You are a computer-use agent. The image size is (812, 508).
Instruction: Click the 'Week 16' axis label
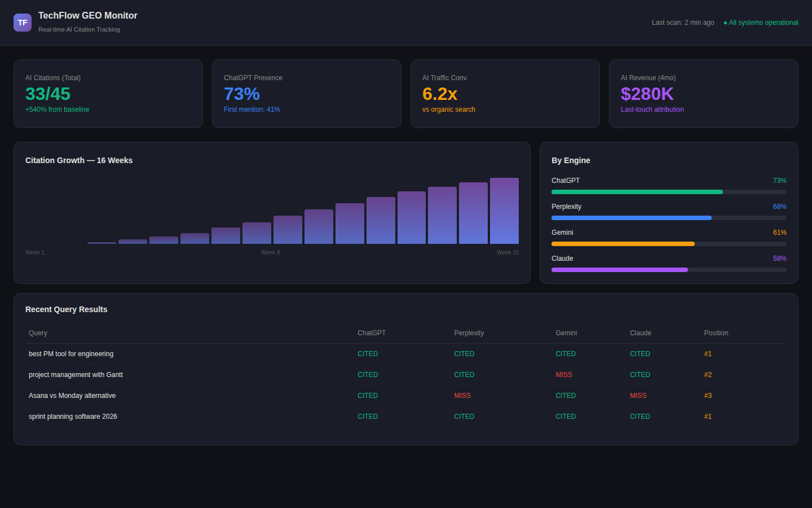[507, 252]
